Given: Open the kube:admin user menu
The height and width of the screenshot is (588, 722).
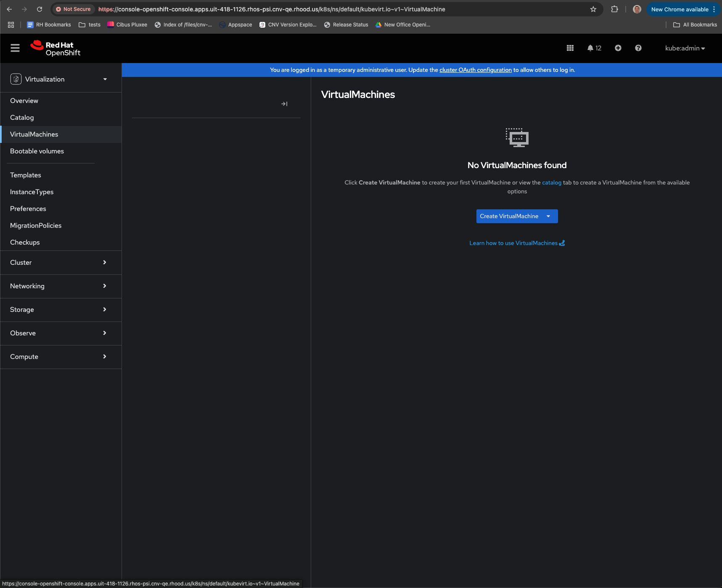Looking at the screenshot, I should [x=685, y=48].
